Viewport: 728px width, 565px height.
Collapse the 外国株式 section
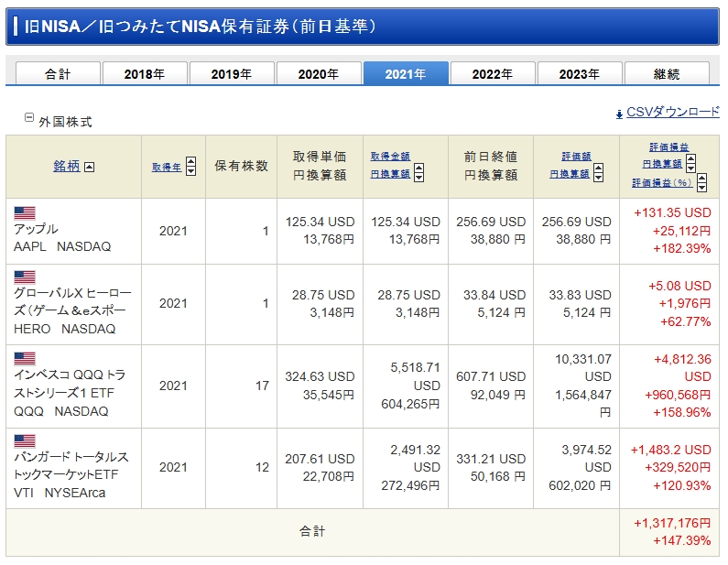point(29,118)
